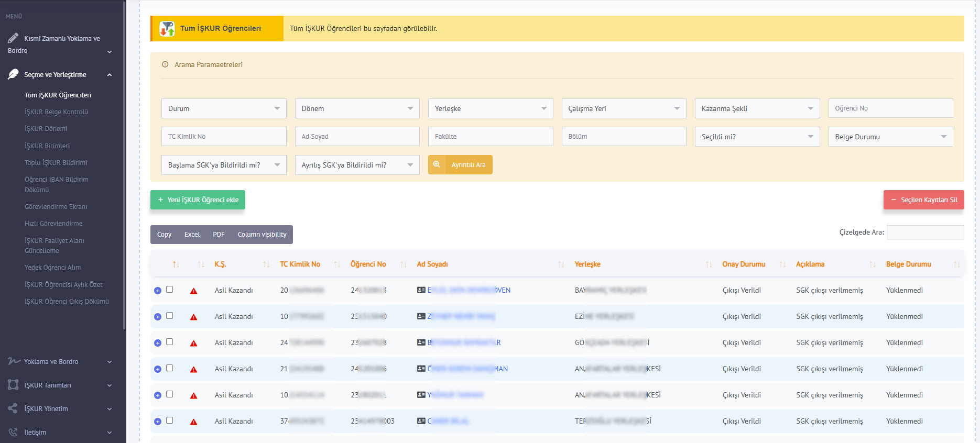The height and width of the screenshot is (443, 980).
Task: Open the Yerleşke dropdown filter
Action: click(491, 108)
